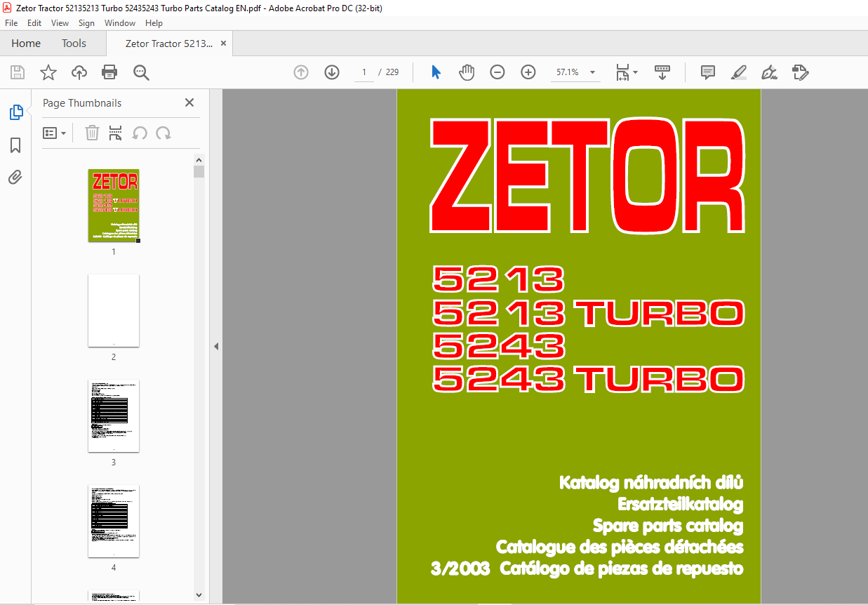Open thumbnails options dropdown

coord(54,133)
